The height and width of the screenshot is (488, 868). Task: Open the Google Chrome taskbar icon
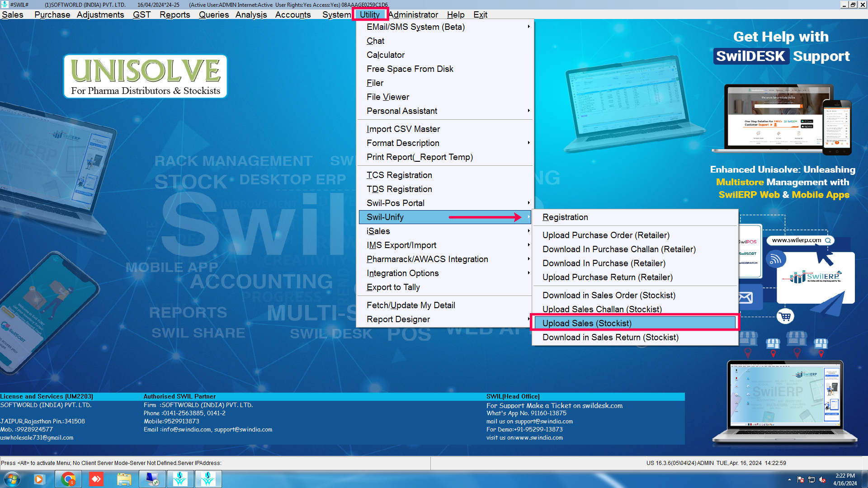(x=68, y=479)
